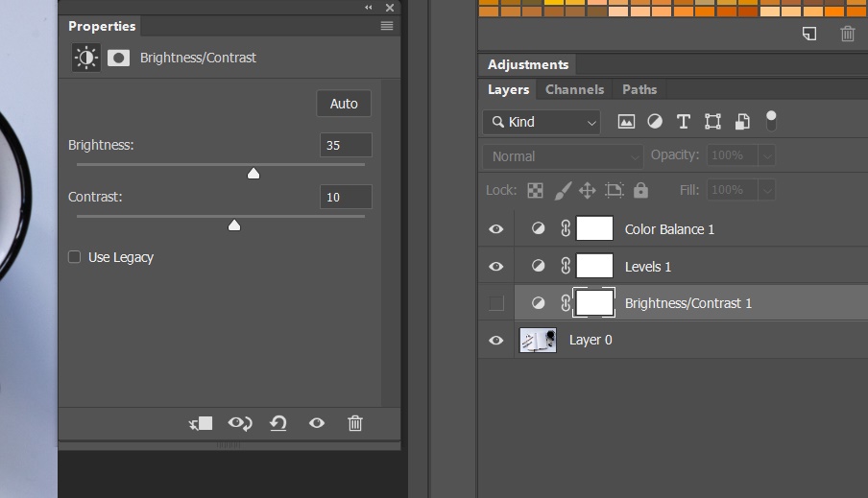Switch to the Paths tab

(639, 89)
